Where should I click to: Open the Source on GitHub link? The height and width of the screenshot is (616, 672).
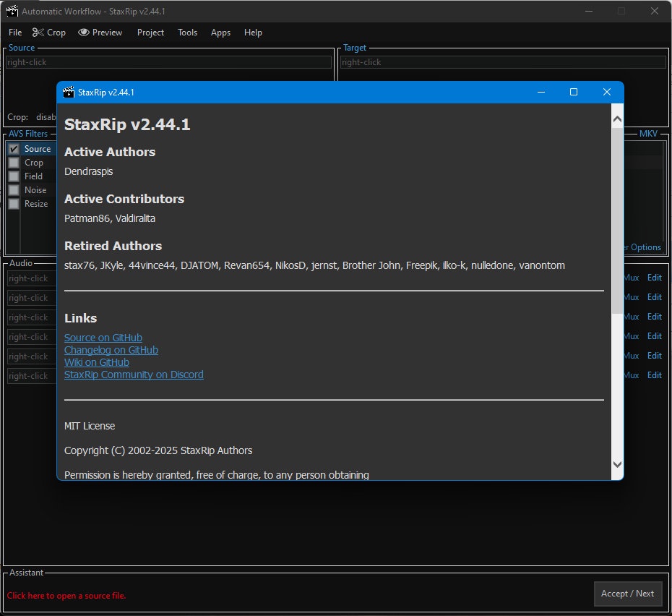tap(103, 338)
